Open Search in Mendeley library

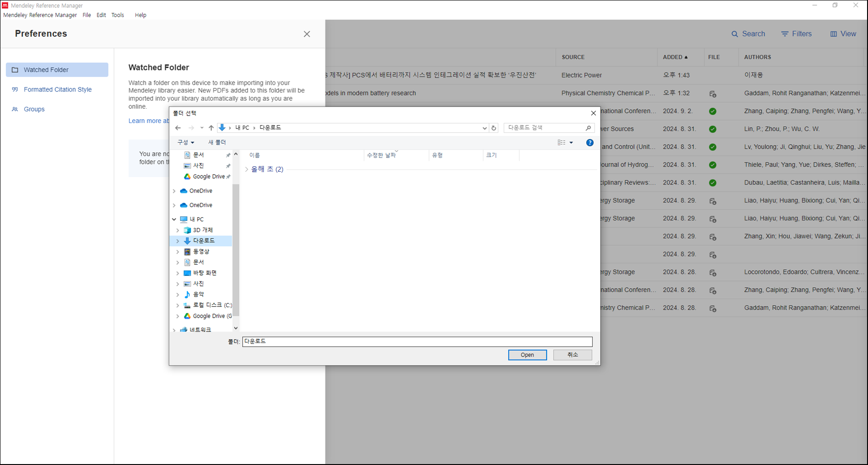[x=748, y=34]
